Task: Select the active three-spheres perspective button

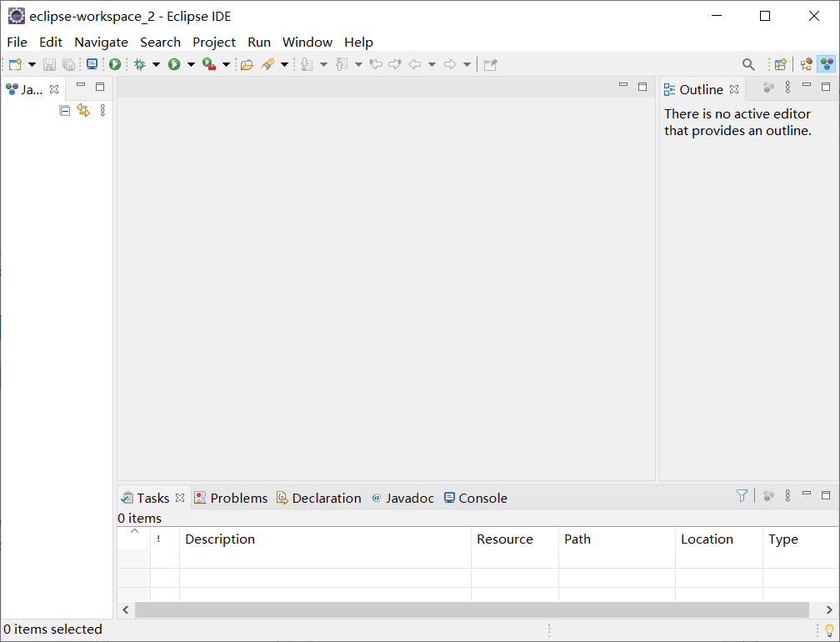Action: 827,64
